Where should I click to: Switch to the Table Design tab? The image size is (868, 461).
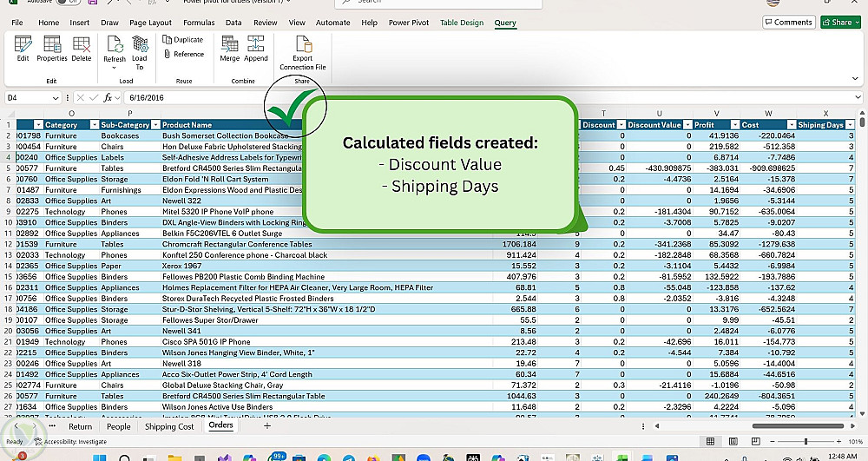[x=461, y=23]
